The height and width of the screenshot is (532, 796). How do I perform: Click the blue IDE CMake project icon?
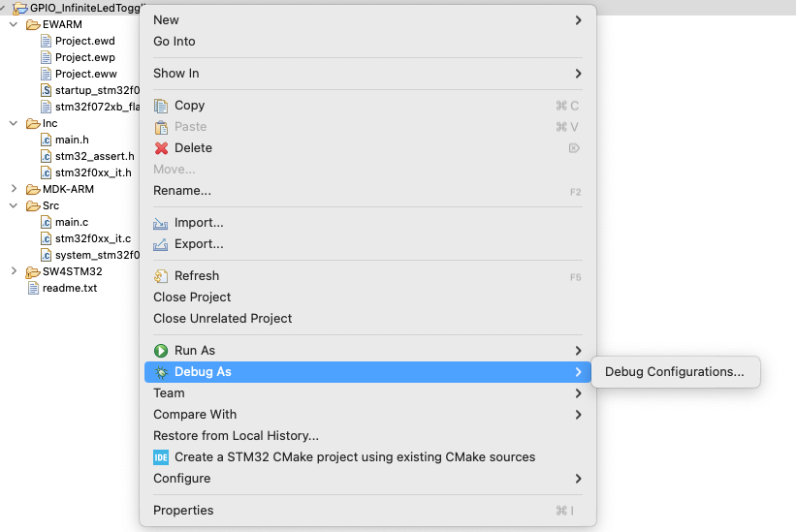pos(161,457)
